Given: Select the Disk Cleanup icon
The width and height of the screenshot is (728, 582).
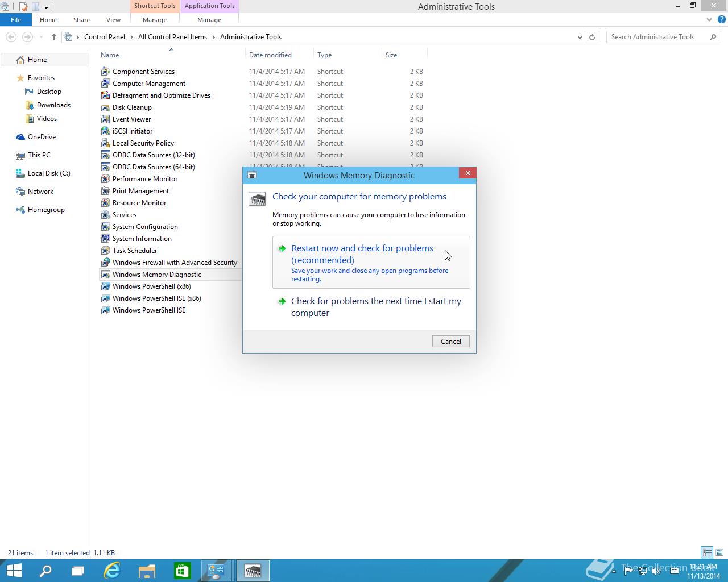Looking at the screenshot, I should [x=105, y=107].
